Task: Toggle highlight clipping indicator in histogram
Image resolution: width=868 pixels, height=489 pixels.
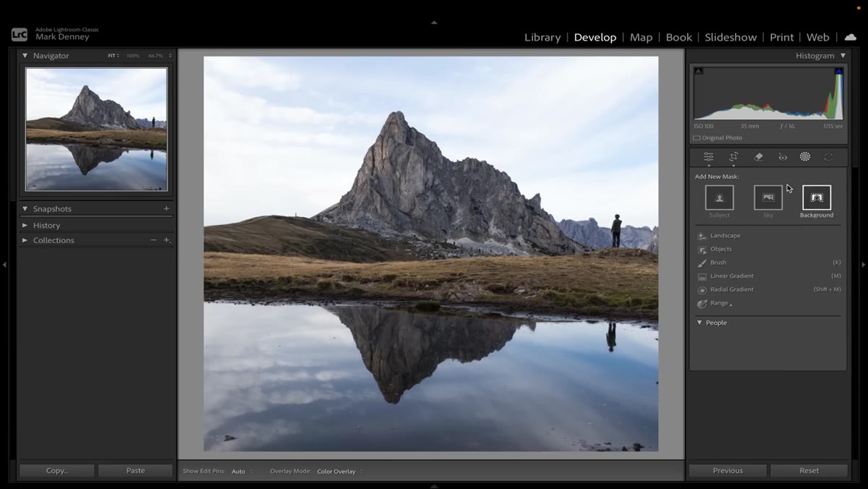Action: coord(839,71)
